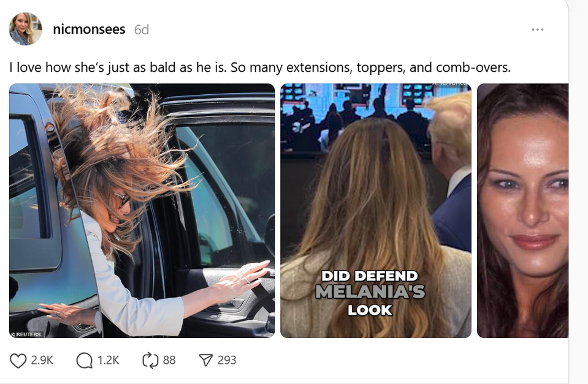This screenshot has height=384, width=588.
Task: Click the 6d timestamp link
Action: pos(142,29)
